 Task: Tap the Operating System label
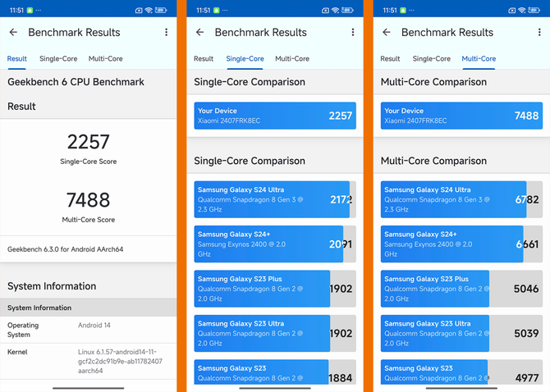[x=23, y=330]
